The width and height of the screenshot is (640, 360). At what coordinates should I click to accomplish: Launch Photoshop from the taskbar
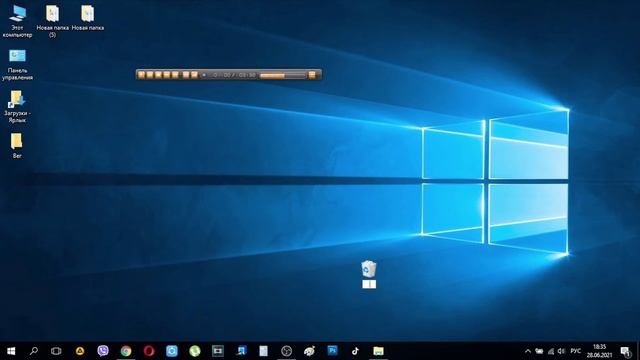point(332,351)
